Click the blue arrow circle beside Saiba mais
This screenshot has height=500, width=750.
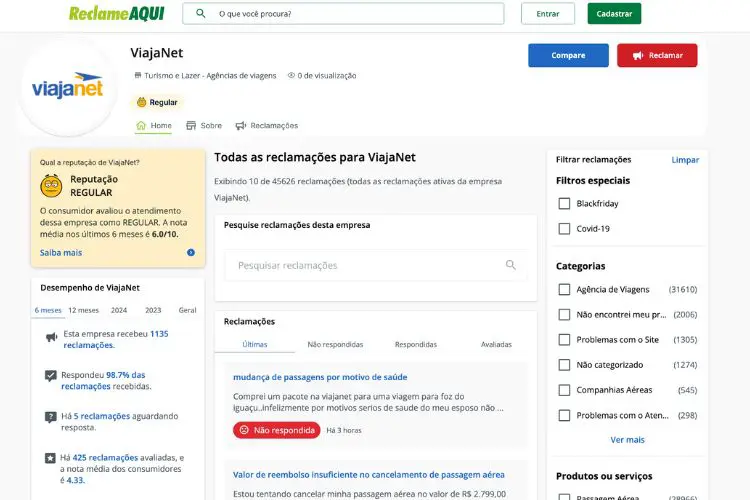tap(191, 252)
